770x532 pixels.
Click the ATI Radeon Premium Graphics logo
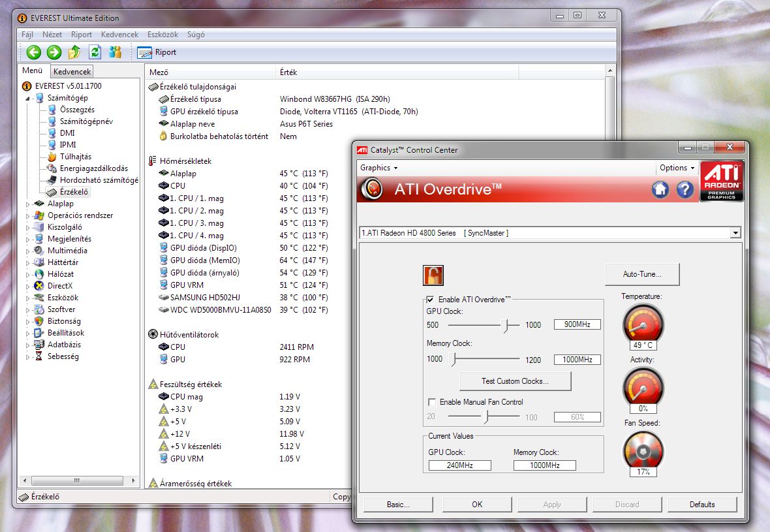(721, 181)
